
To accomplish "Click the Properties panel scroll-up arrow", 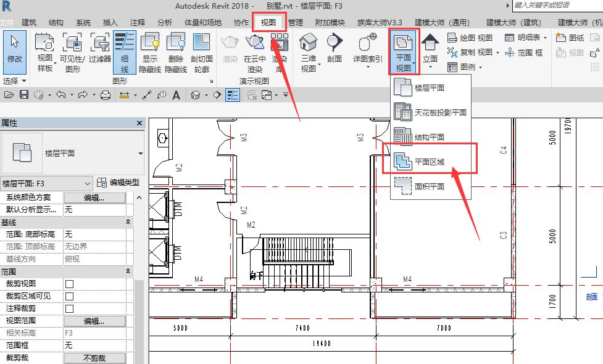I will click(x=139, y=197).
